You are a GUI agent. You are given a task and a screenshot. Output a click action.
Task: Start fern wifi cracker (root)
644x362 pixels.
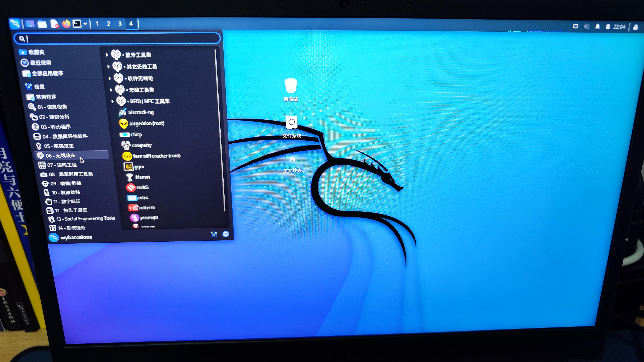point(155,156)
